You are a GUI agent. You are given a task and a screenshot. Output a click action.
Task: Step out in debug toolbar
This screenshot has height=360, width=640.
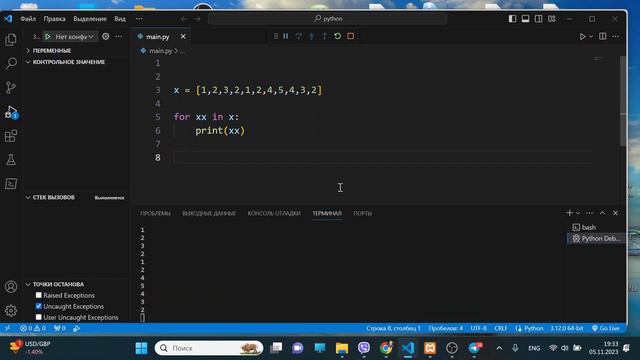(x=324, y=36)
